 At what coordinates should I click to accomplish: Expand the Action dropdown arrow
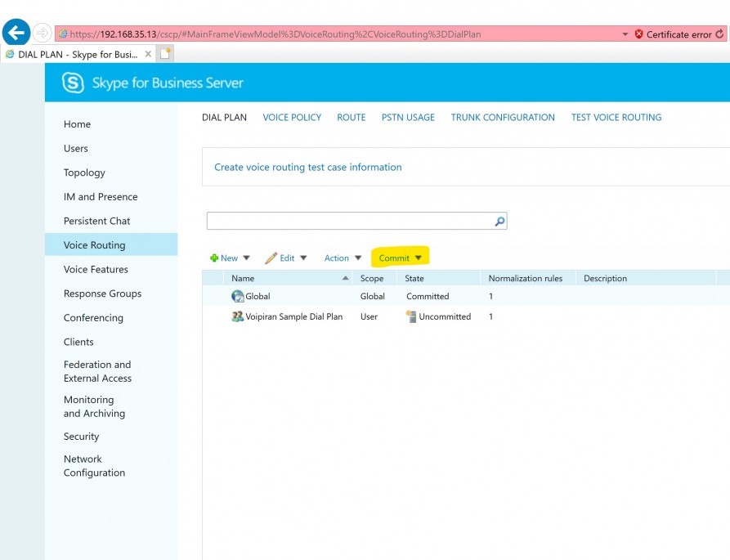click(x=358, y=258)
